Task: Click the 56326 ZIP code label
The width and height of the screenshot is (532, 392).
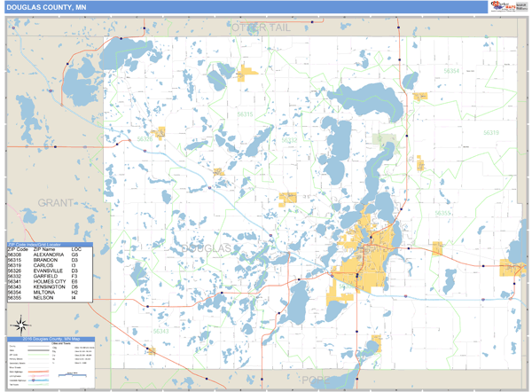Action: (x=144, y=138)
